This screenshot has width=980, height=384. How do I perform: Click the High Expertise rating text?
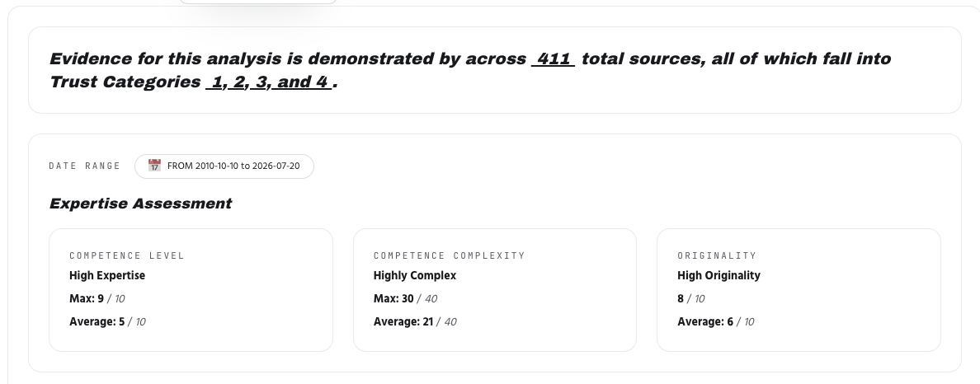(x=107, y=275)
